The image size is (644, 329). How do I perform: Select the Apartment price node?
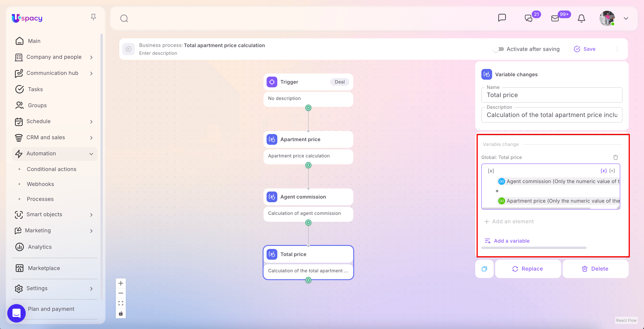tap(308, 139)
